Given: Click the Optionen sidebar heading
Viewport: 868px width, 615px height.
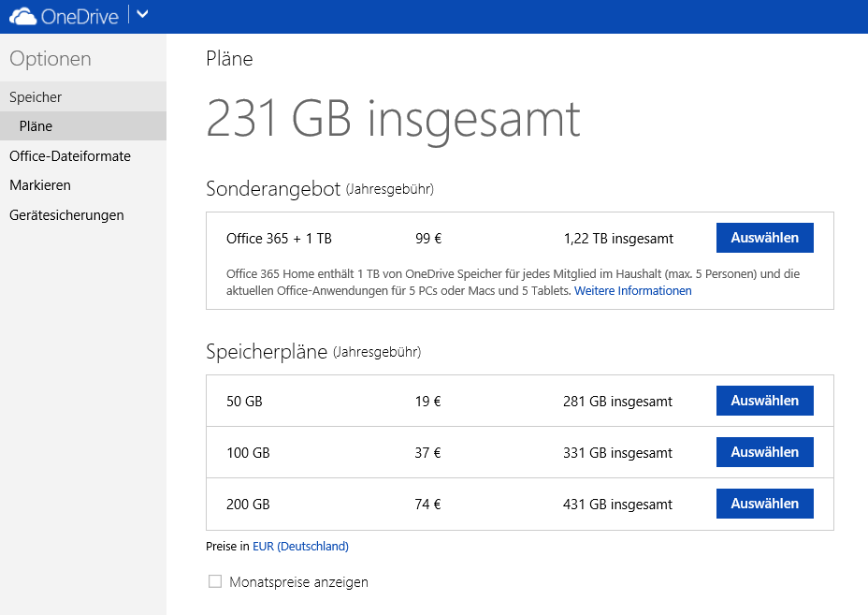Looking at the screenshot, I should (x=51, y=59).
